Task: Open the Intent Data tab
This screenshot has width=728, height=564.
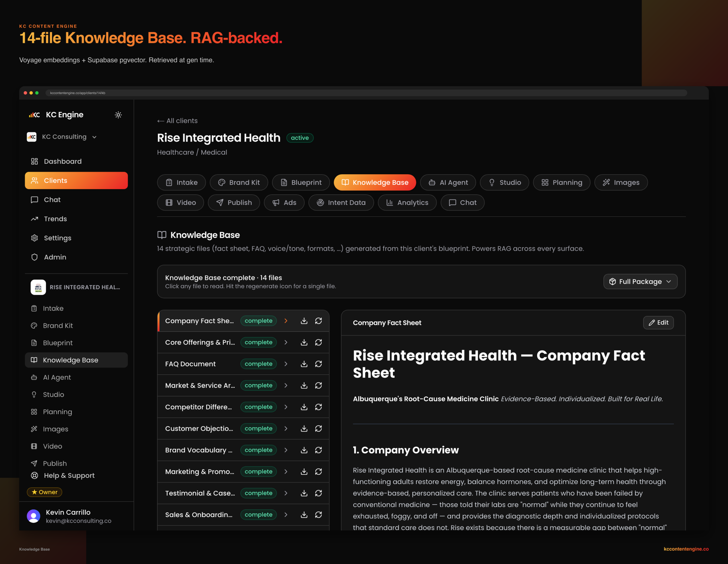Action: (341, 203)
